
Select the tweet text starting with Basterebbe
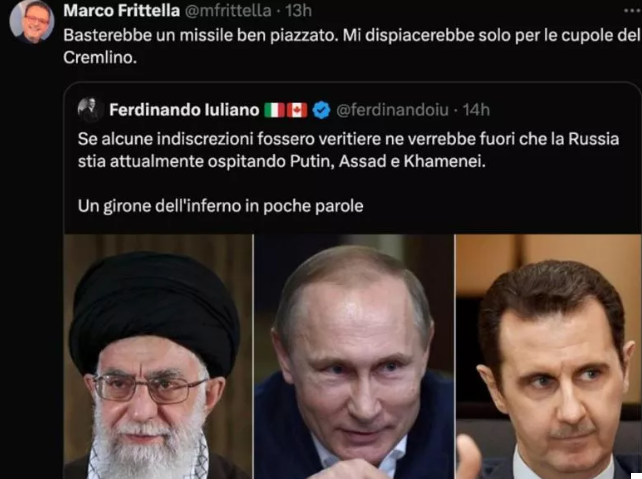[352, 47]
